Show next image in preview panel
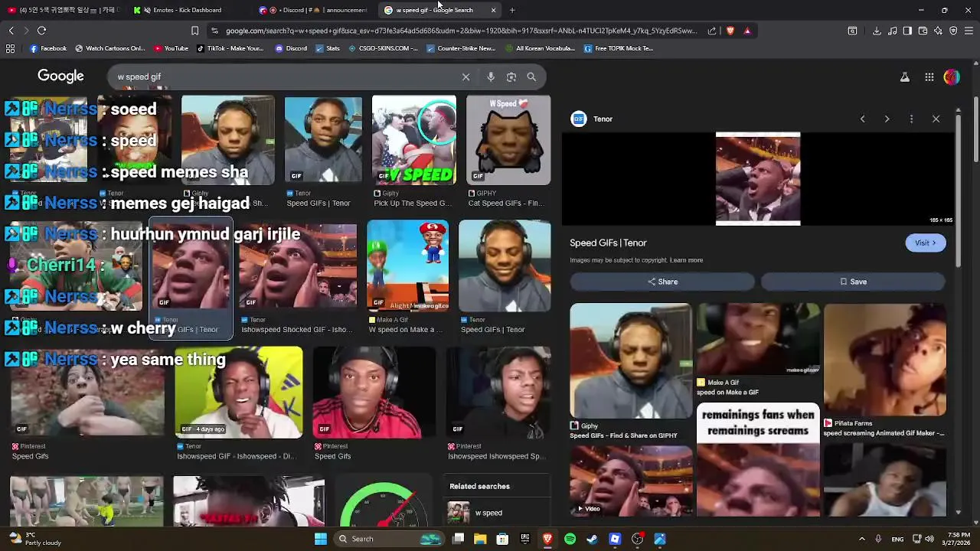 click(887, 119)
